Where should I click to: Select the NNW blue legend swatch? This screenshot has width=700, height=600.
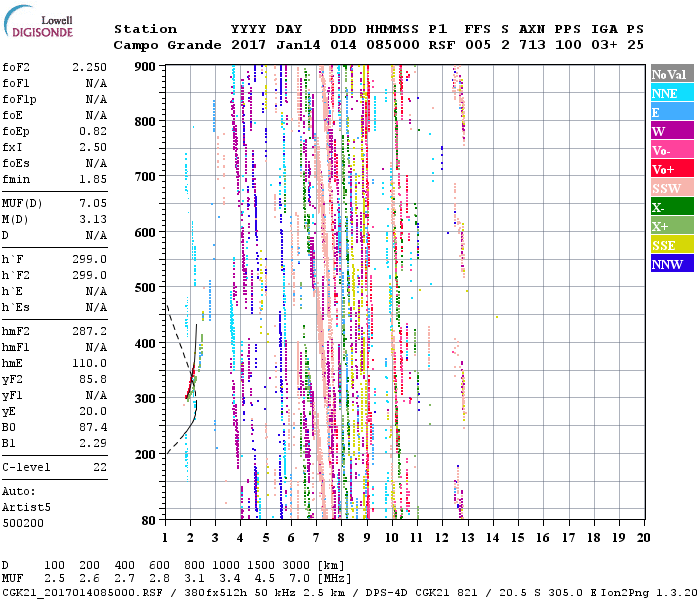click(x=672, y=264)
